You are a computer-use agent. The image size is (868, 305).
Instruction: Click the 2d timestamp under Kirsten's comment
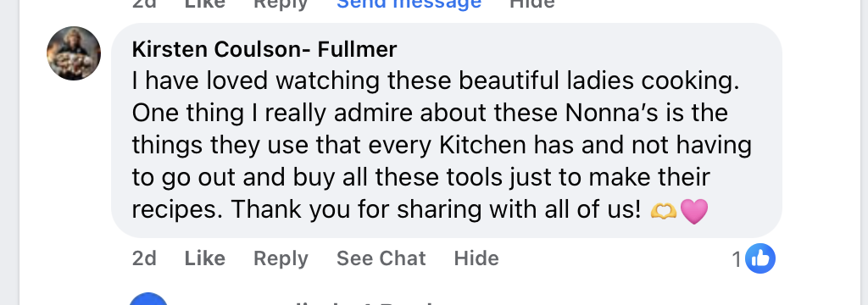[144, 258]
